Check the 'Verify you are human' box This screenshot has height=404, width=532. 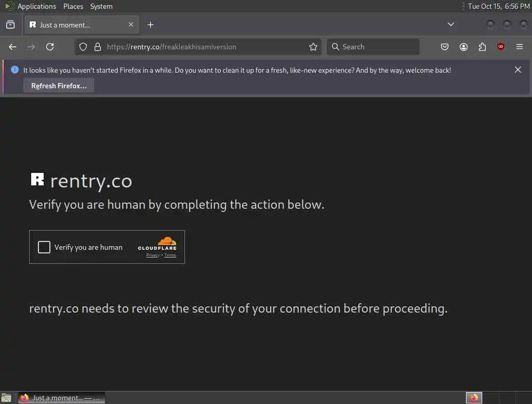44,247
